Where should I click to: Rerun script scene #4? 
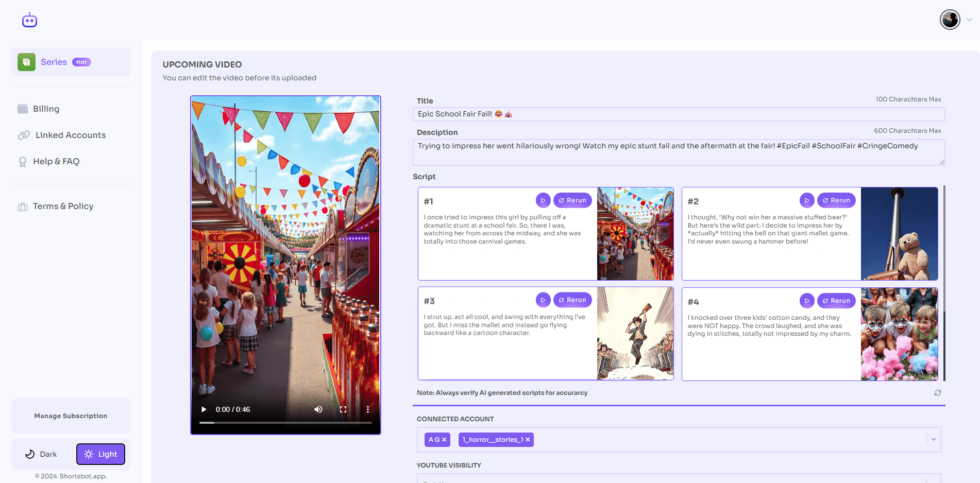[x=836, y=301]
